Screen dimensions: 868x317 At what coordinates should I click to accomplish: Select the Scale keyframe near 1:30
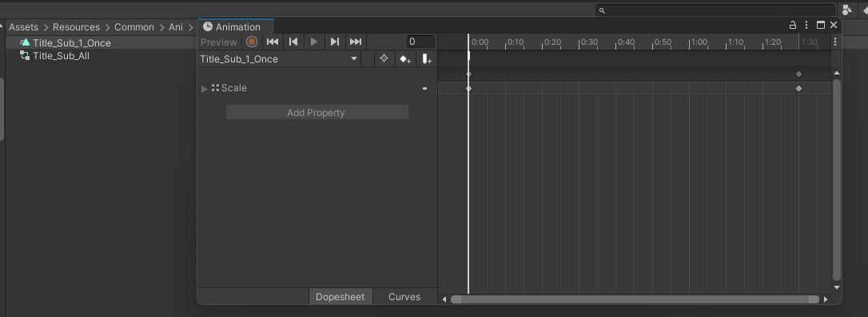pyautogui.click(x=798, y=88)
